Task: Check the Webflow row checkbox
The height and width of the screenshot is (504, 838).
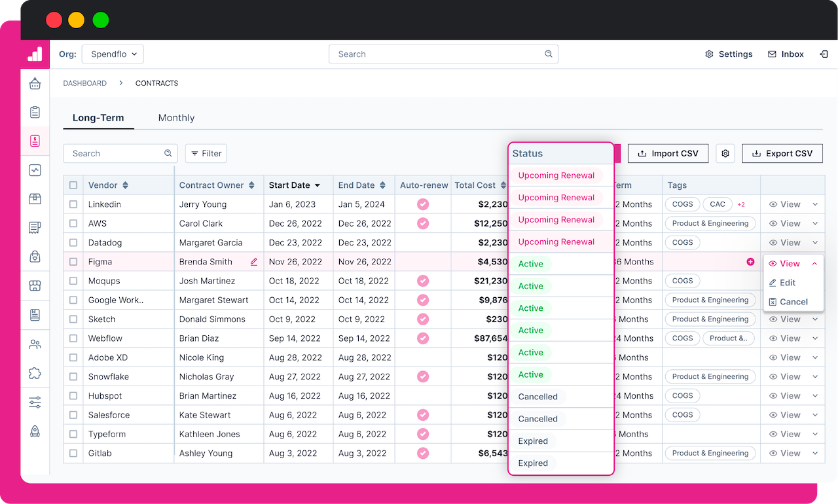Action: [73, 338]
